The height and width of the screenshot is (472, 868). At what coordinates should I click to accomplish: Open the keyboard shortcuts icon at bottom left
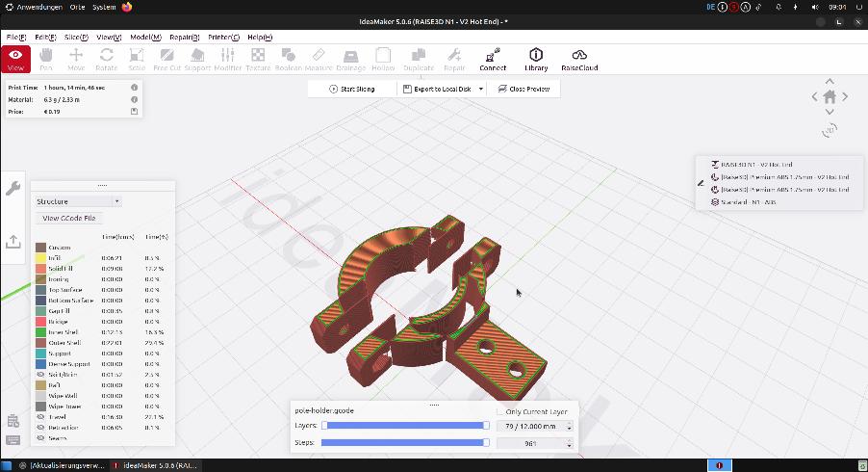(x=13, y=440)
